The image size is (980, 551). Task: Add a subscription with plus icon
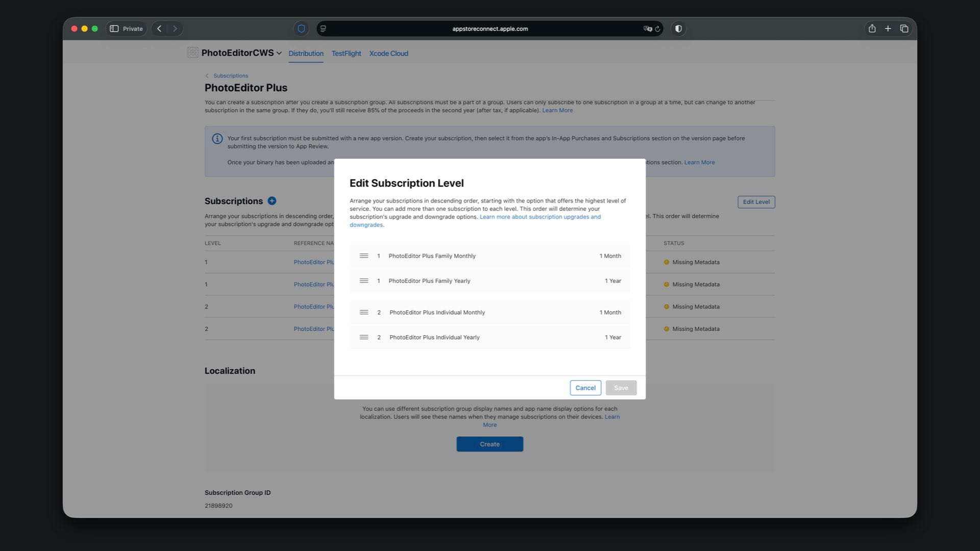tap(272, 201)
